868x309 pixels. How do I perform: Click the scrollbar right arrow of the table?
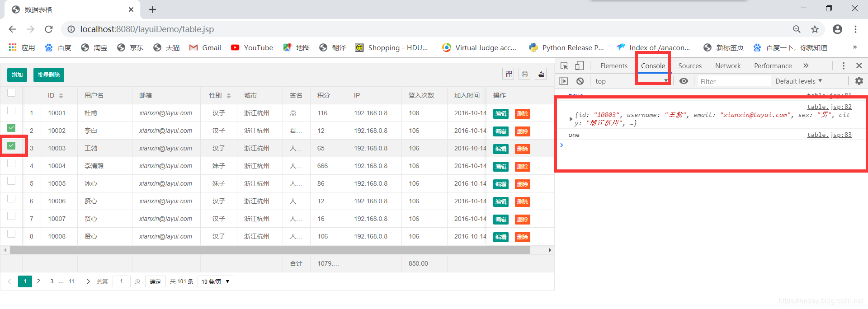(550, 250)
